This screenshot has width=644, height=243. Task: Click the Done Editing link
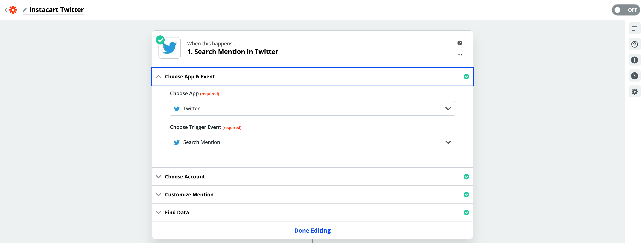click(x=312, y=230)
